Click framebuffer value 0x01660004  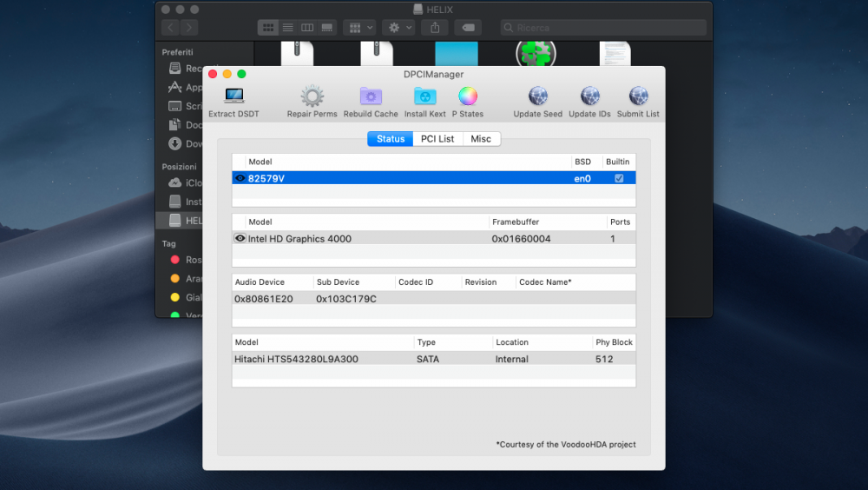pos(521,239)
